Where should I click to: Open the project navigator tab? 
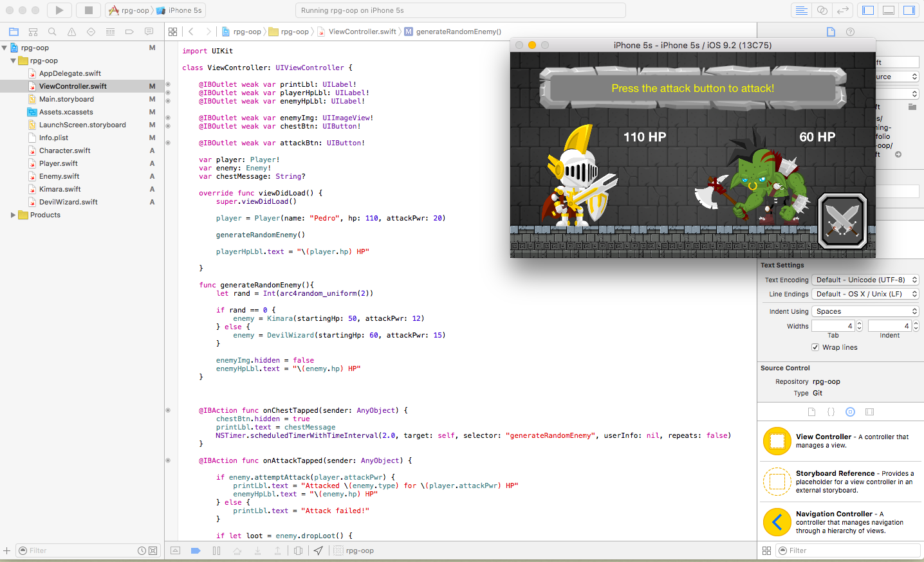14,32
